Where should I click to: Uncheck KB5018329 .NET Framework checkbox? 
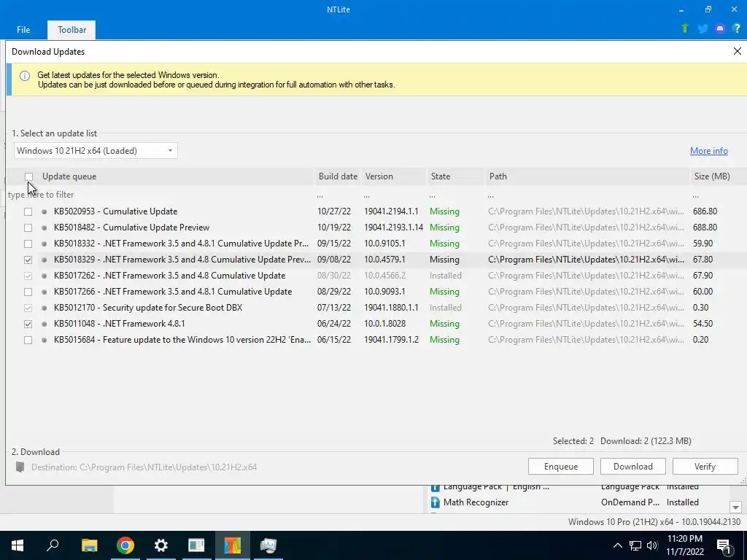click(28, 260)
